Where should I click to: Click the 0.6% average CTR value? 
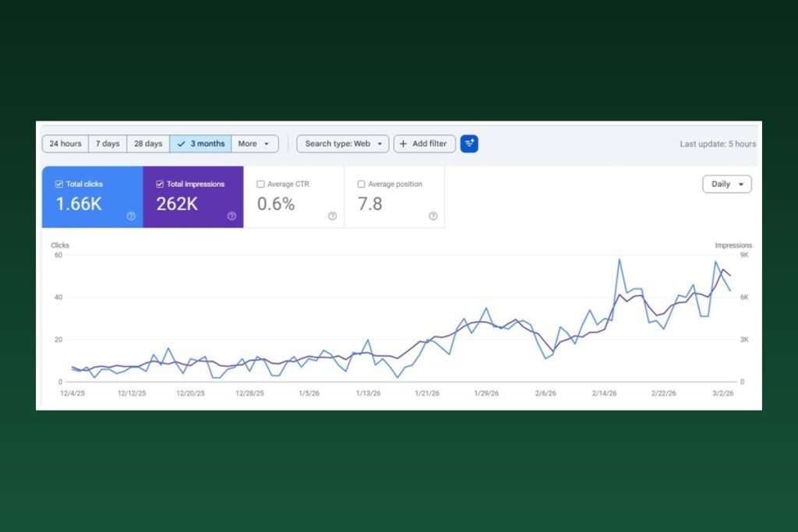[x=276, y=204]
